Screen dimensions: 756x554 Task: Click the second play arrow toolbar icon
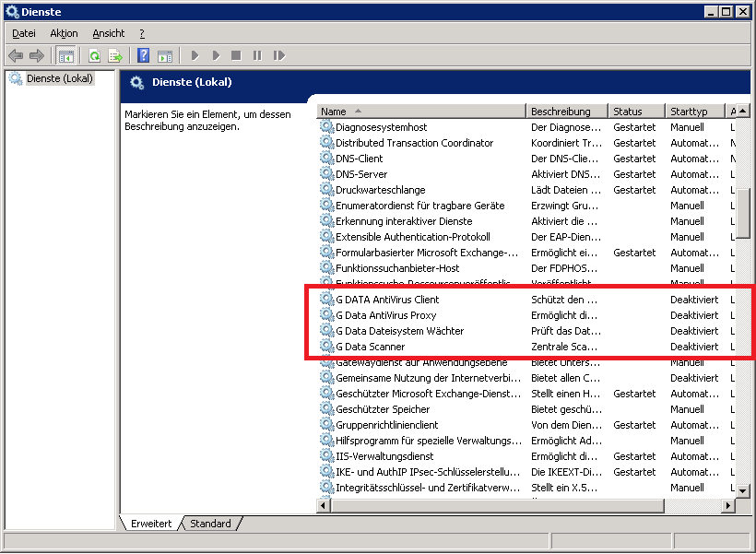coord(216,55)
